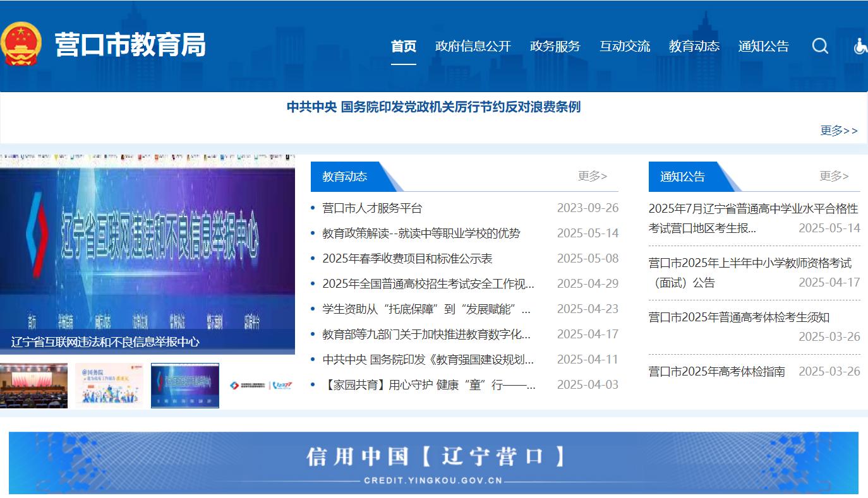Open the 中共中央 国务院 headline about 节约反对浪费
Image resolution: width=868 pixels, height=498 pixels.
(x=433, y=107)
